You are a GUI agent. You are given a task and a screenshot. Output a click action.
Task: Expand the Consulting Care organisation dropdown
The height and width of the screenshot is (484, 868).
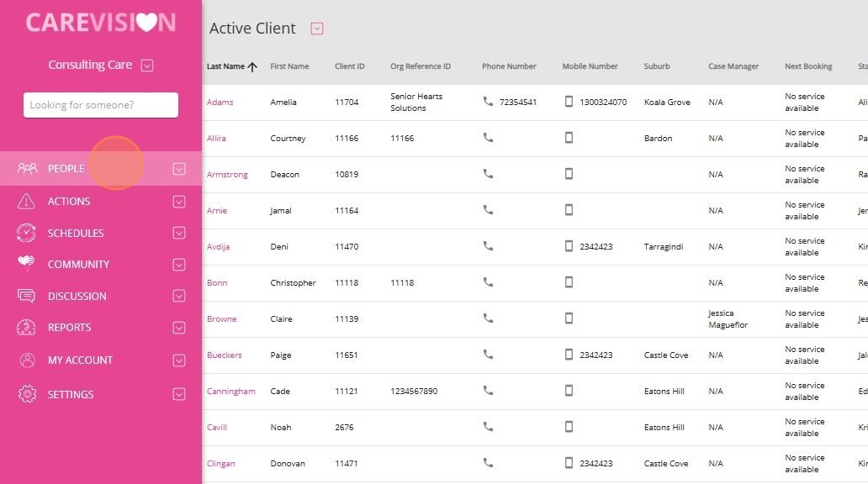click(x=146, y=66)
